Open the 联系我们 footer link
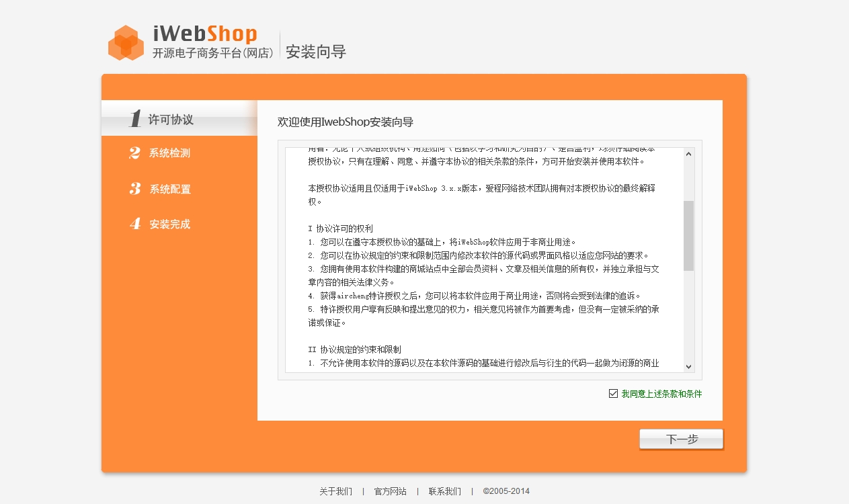The width and height of the screenshot is (849, 504). coord(445,491)
